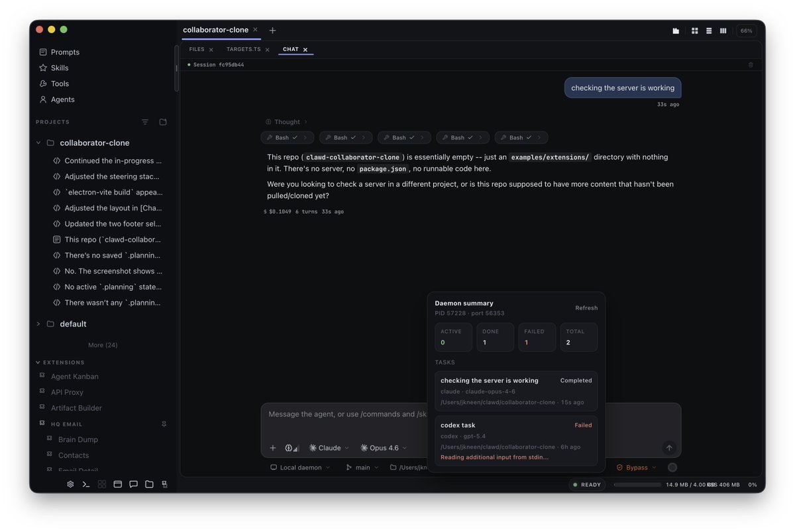
Task: Switch to the FILES tab
Action: [197, 49]
